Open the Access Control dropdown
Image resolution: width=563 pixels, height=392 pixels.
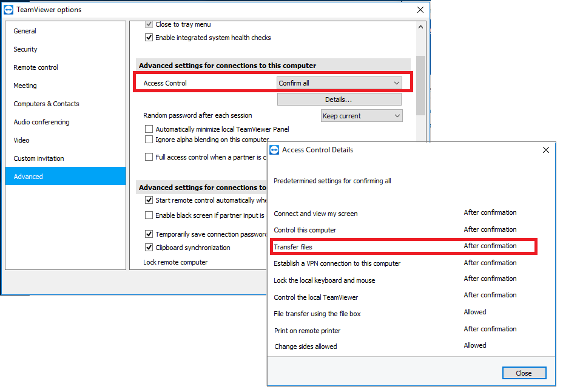point(339,83)
